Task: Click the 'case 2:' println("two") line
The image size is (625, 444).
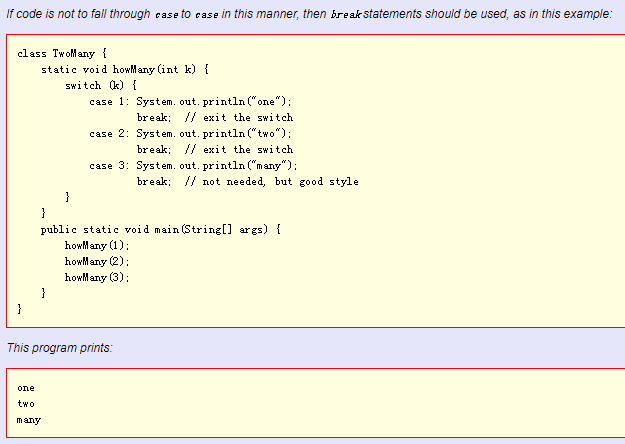Action: click(x=191, y=134)
